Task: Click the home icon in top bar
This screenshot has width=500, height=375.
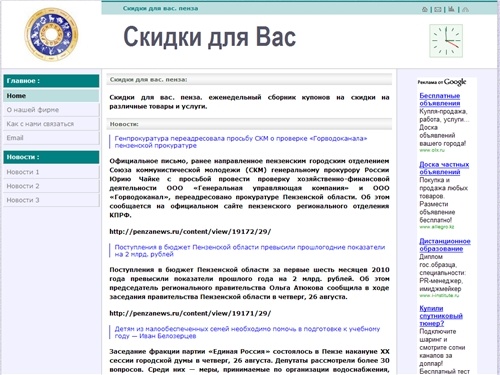Action: tap(425, 10)
